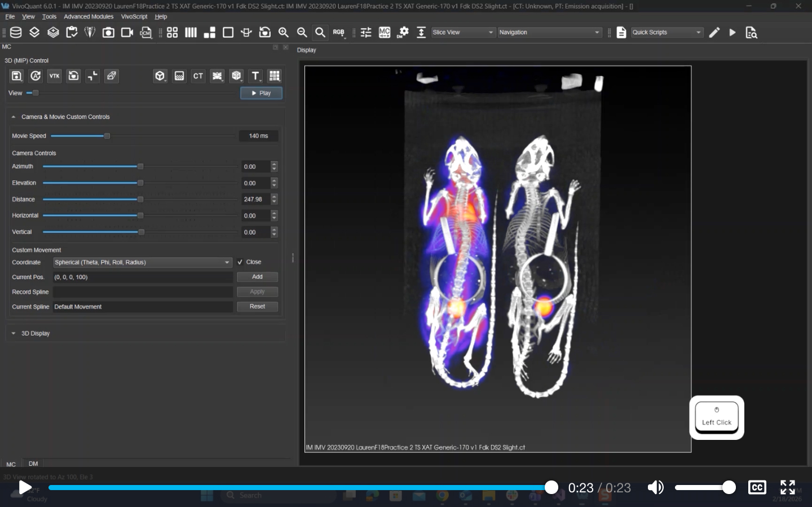This screenshot has width=812, height=507.
Task: Click the camera screenshot icon
Action: [108, 33]
